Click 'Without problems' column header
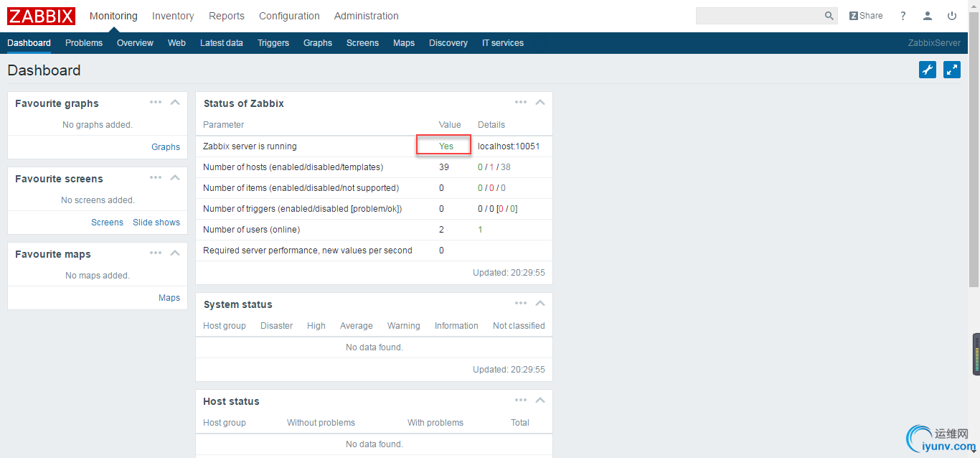Image resolution: width=980 pixels, height=458 pixels. coord(321,423)
